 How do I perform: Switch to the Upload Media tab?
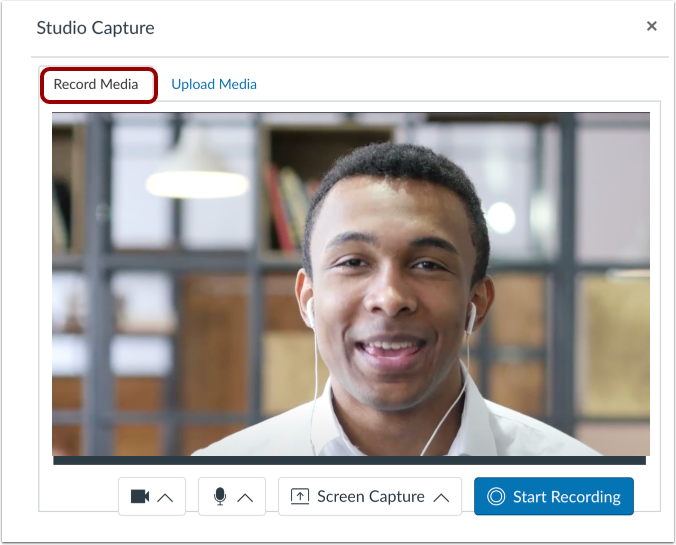(x=214, y=84)
